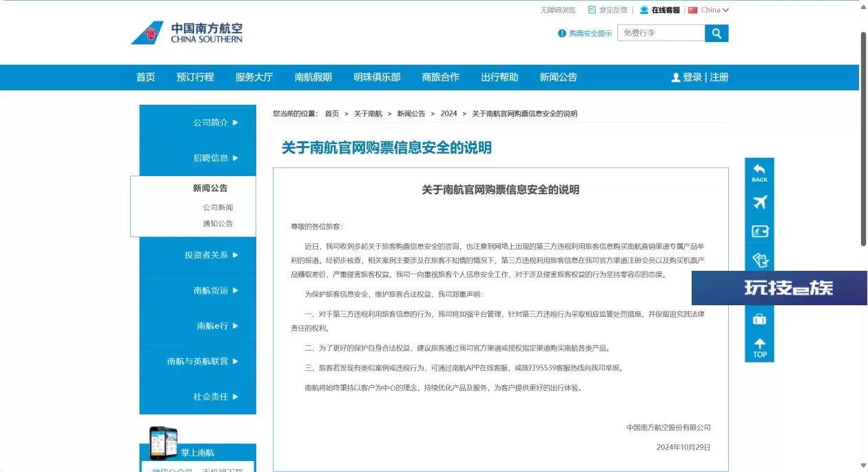This screenshot has height=472, width=868.
Task: Click the tickets icon in floating sidebar
Action: point(759,260)
